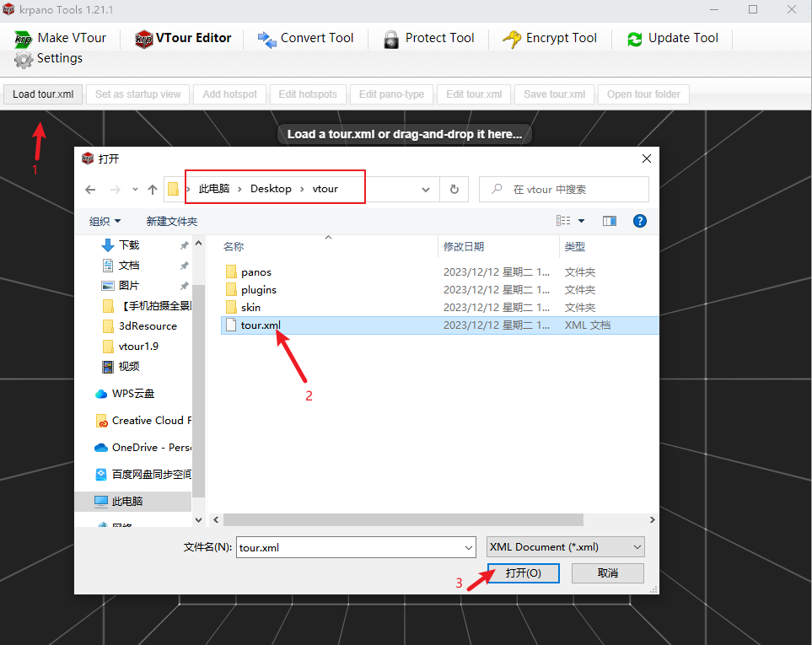Click 此电脑 in the address path

pyautogui.click(x=214, y=189)
